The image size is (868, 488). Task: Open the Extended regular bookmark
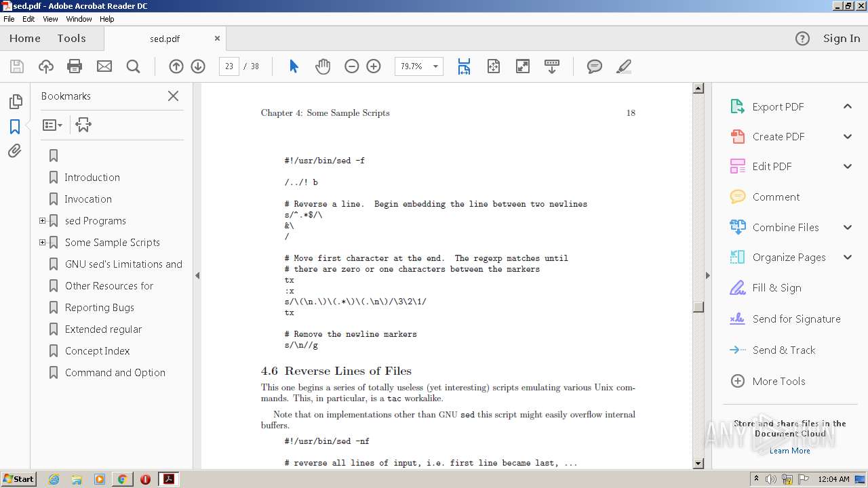pos(104,329)
